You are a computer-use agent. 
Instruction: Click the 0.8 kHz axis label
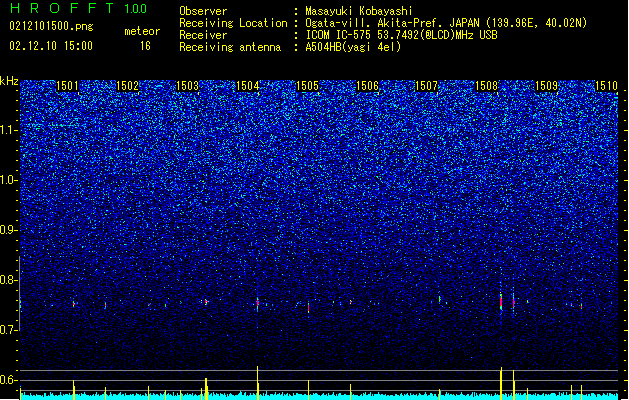pyautogui.click(x=9, y=280)
